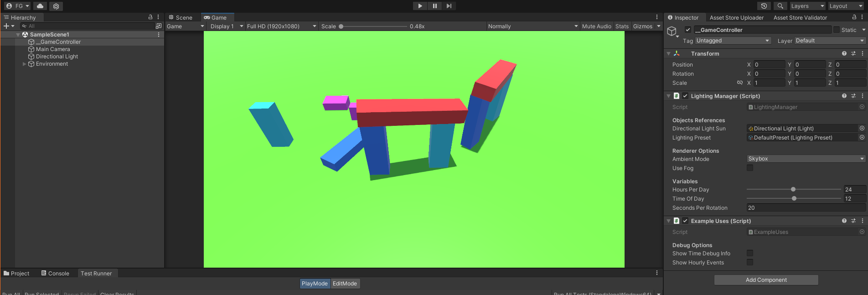Select Main Camera in the Hierarchy
Screen dimensions: 868x295
[53, 49]
